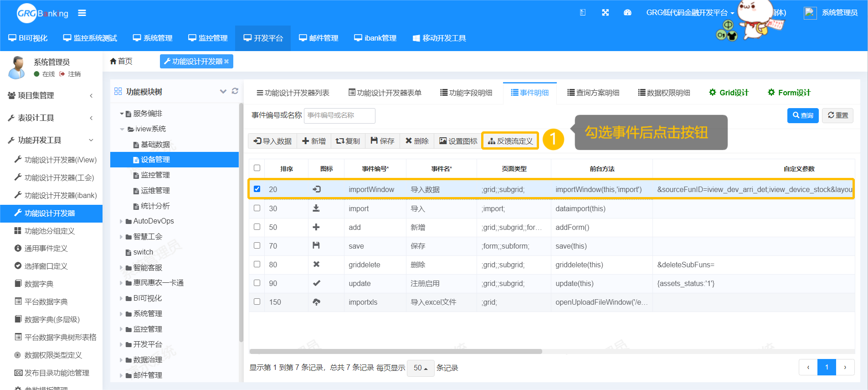The height and width of the screenshot is (390, 868).
Task: Open 通用事件定义 in sidebar
Action: tap(46, 248)
